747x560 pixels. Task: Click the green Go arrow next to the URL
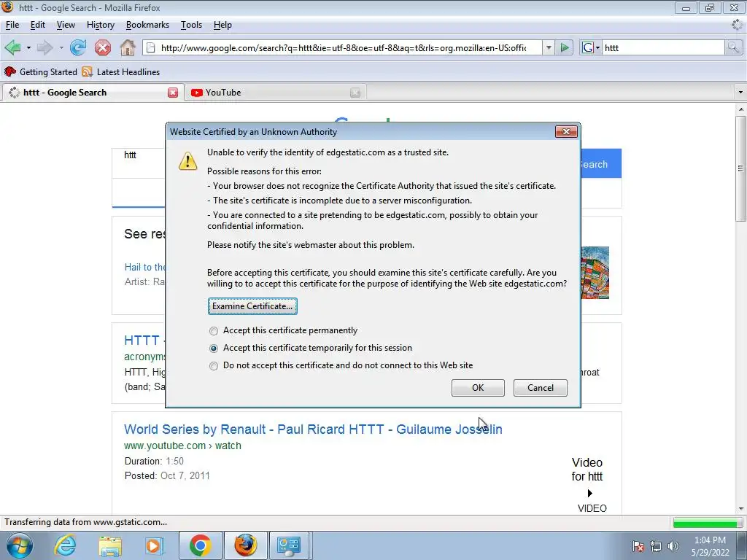565,47
